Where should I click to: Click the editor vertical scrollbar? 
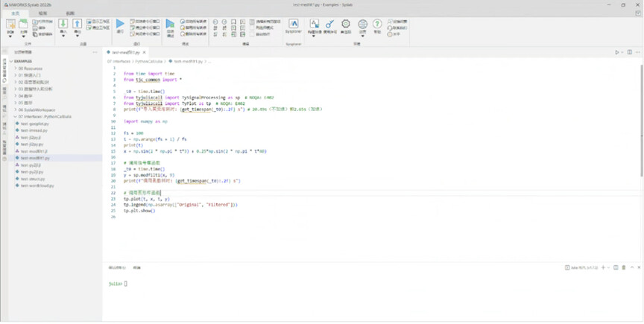[x=642, y=121]
